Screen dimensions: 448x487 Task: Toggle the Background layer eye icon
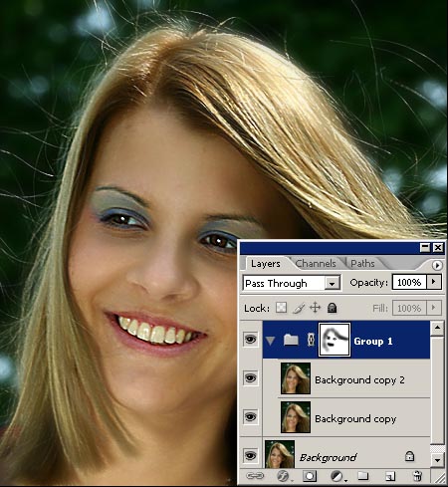coord(250,455)
